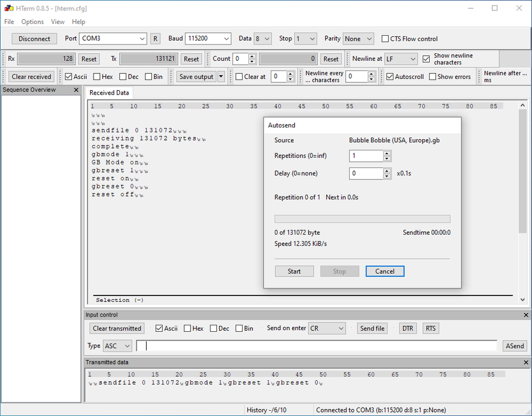Click scroll up arrow in Received Data

(523, 106)
